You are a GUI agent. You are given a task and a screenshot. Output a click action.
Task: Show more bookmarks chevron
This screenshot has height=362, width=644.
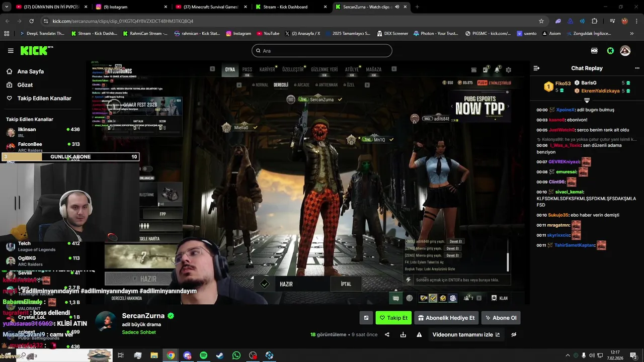click(632, 34)
